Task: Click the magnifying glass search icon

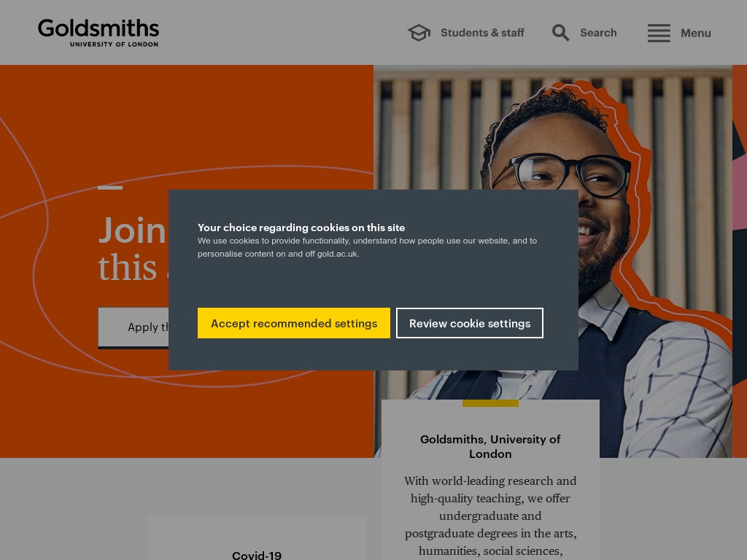Action: 560,33
